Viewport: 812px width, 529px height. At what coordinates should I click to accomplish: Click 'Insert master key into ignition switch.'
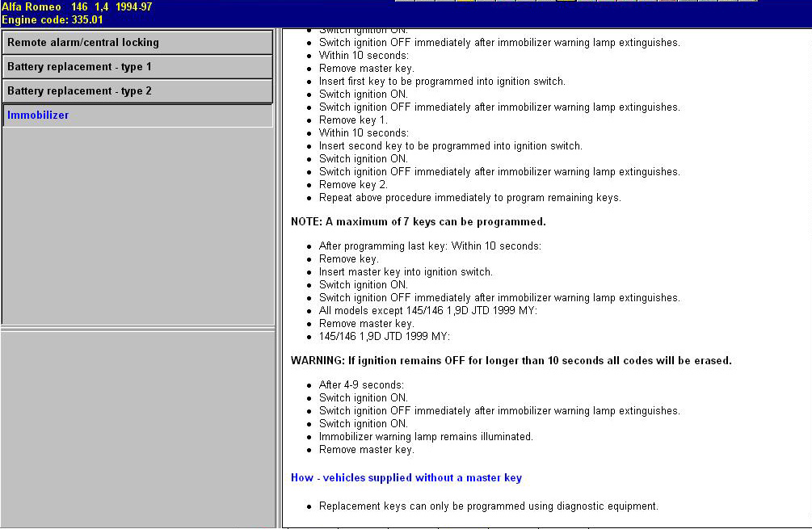point(406,271)
